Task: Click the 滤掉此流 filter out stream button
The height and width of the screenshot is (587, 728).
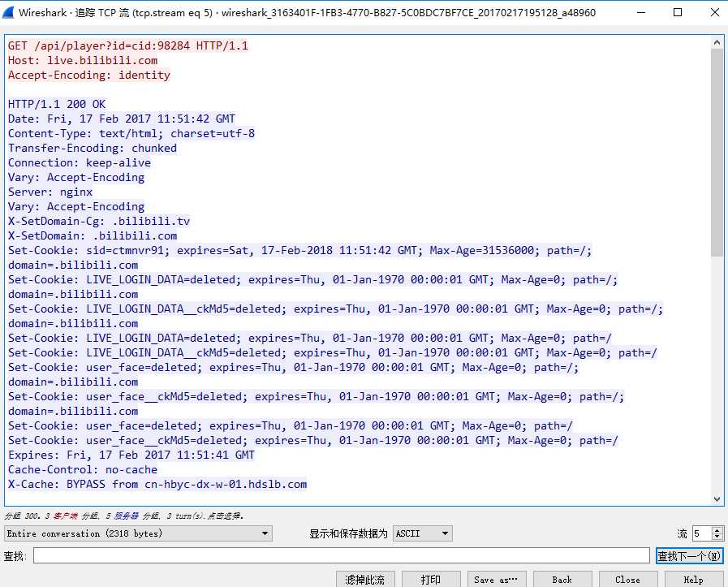Action: pos(365,579)
